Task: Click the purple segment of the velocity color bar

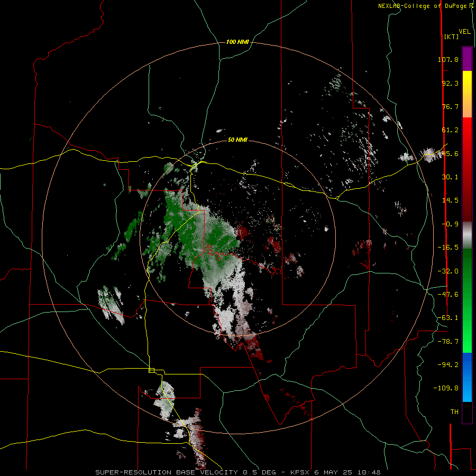Action: tap(467, 59)
